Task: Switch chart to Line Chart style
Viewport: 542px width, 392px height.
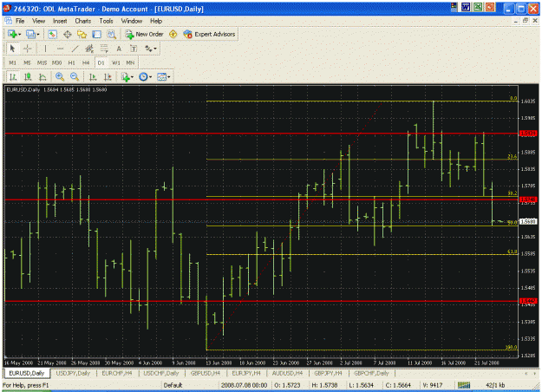Action: (x=42, y=76)
